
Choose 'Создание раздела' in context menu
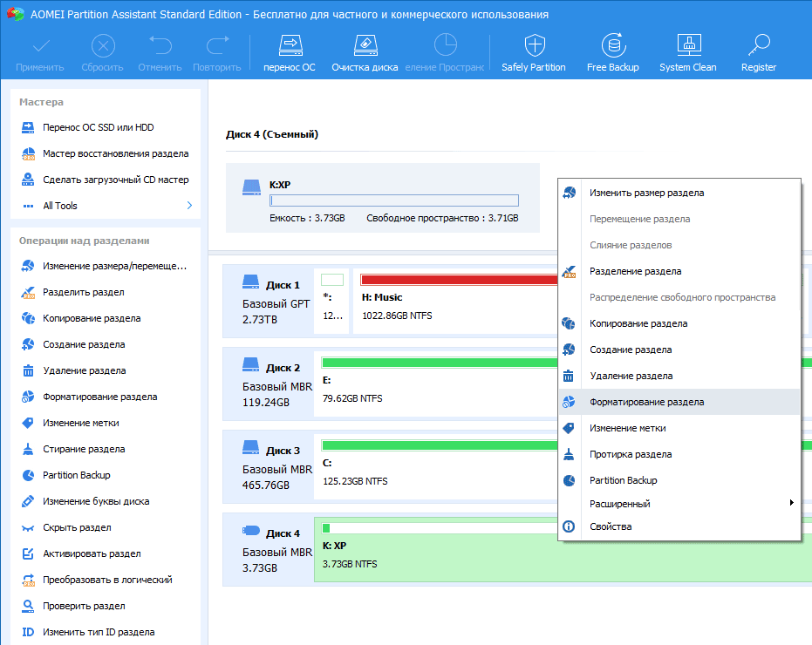coord(679,350)
